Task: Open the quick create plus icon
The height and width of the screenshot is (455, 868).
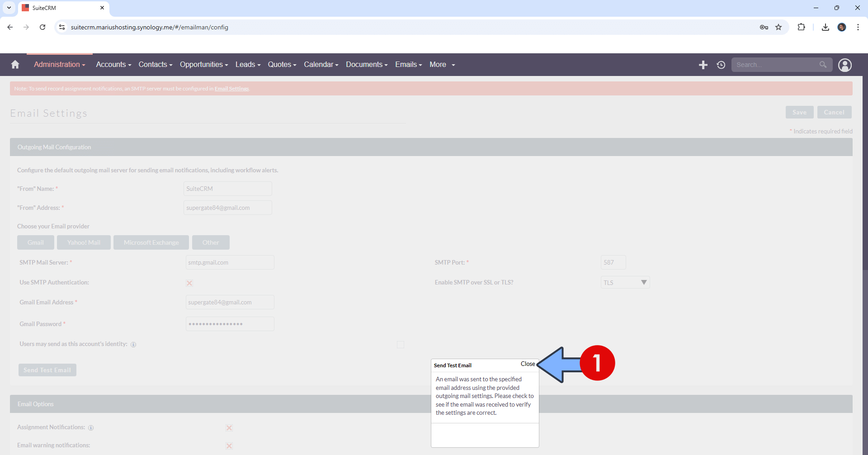Action: coord(703,65)
